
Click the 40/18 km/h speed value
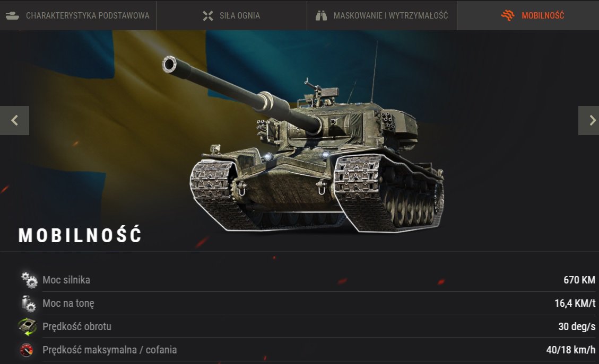click(x=571, y=350)
